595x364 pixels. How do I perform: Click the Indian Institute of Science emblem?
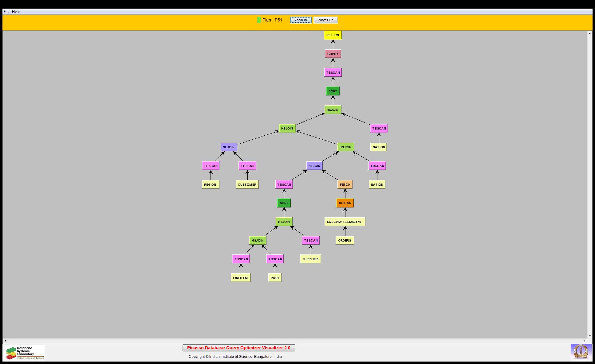[x=581, y=352]
